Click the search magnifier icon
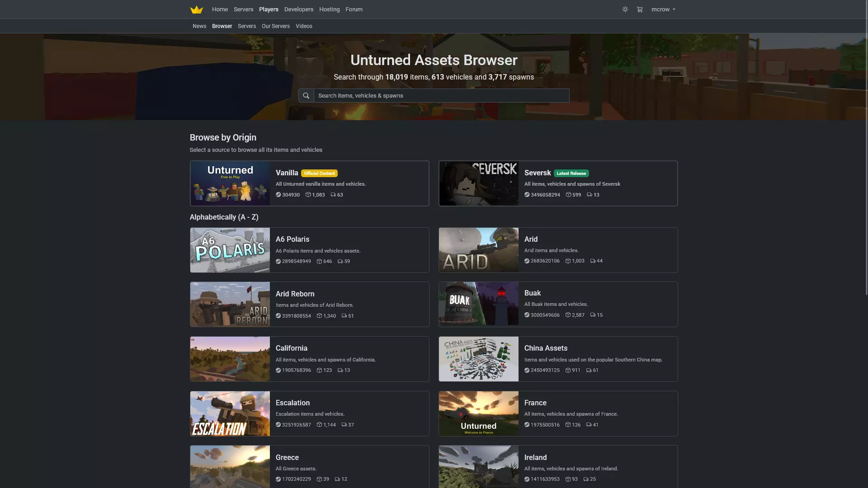Viewport: 868px width, 488px height. point(306,96)
